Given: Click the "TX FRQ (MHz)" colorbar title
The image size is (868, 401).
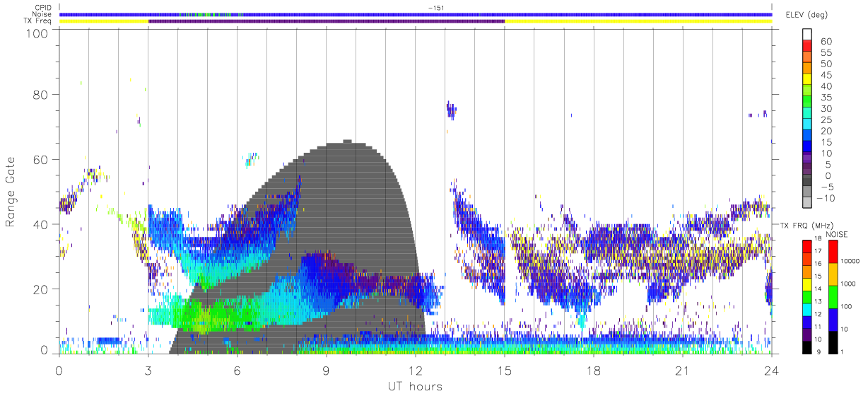Looking at the screenshot, I should point(805,226).
